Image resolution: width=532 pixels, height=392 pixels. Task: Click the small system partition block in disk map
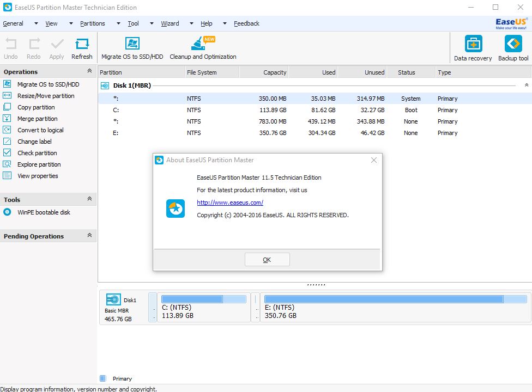(153, 307)
